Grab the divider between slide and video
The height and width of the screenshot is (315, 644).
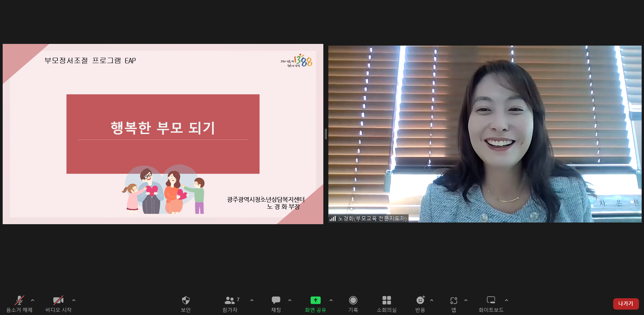tap(326, 134)
